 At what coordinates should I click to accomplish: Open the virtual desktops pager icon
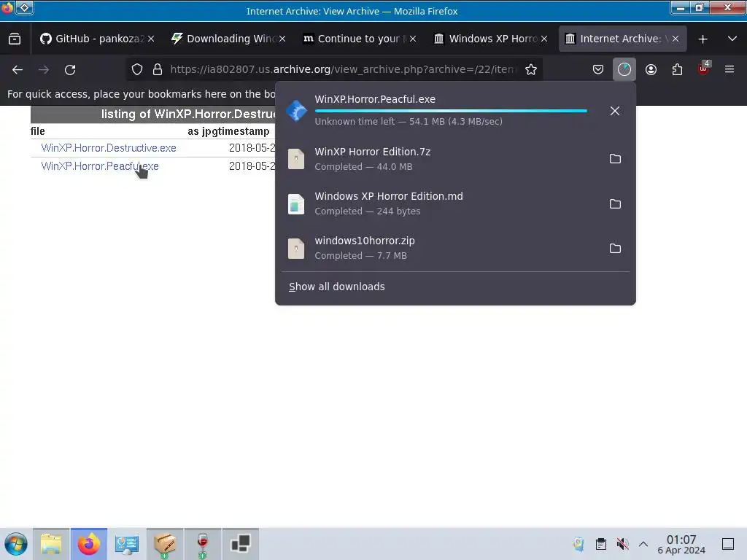[x=240, y=544]
